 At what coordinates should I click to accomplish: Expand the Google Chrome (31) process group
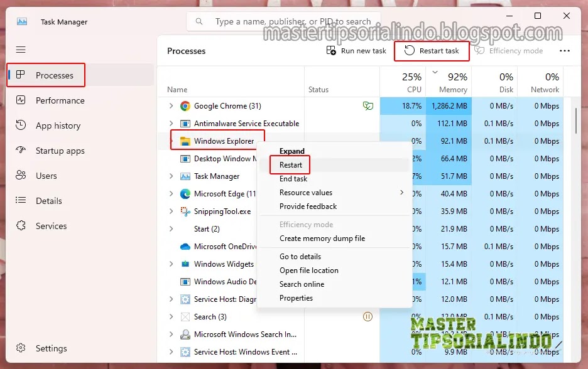[171, 106]
